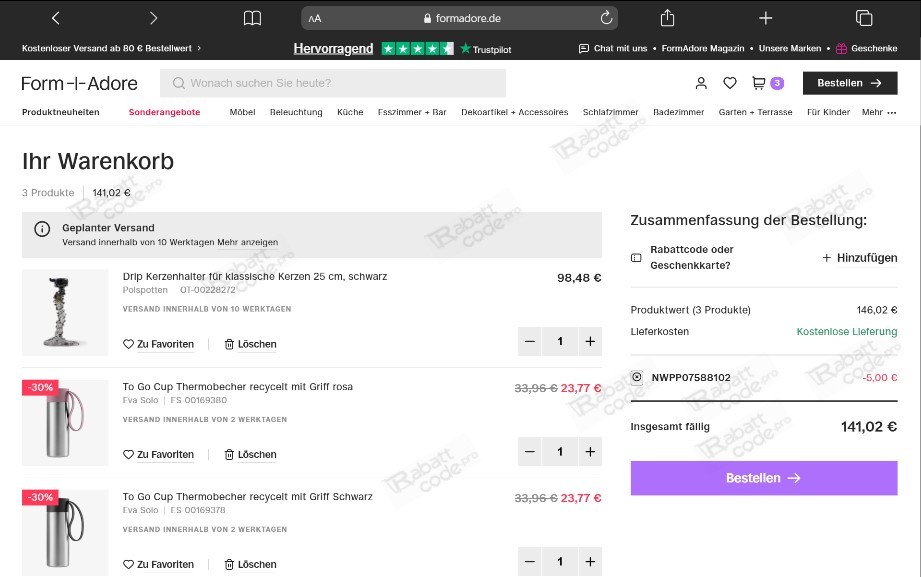Viewport: 921px width, 577px height.
Task: Reload the formadore.de page
Action: (606, 18)
